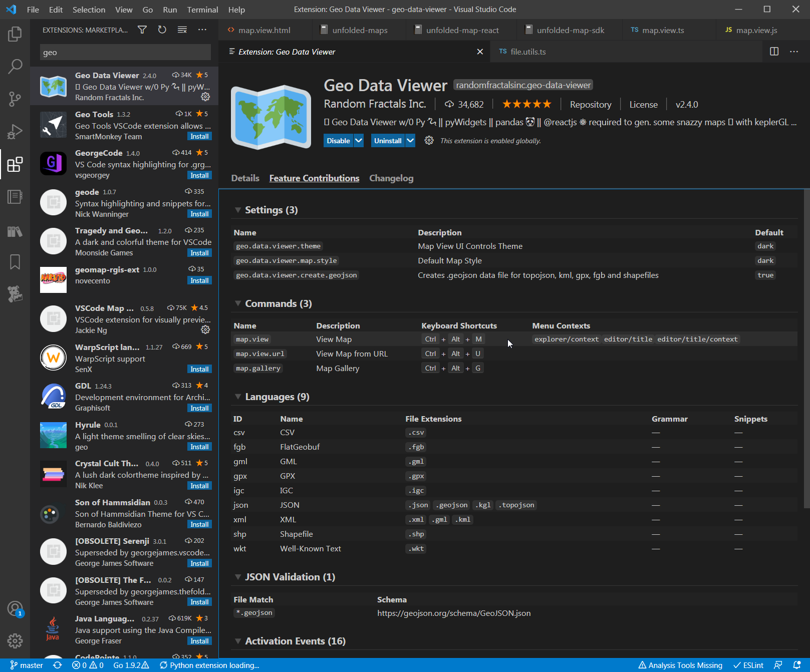Select the geo.data.viewer.theme setting name
Screen dimensions: 810x672
pos(278,246)
